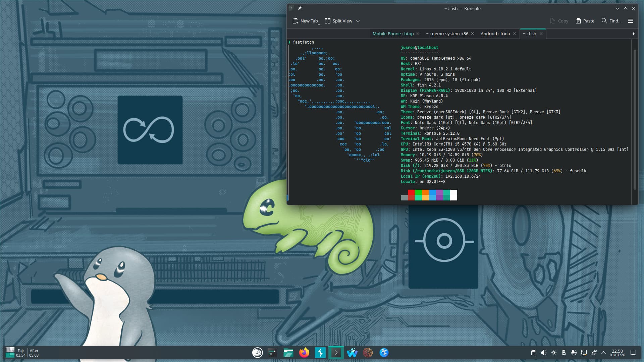Toggle microphone indicator in system tray

tap(574, 353)
